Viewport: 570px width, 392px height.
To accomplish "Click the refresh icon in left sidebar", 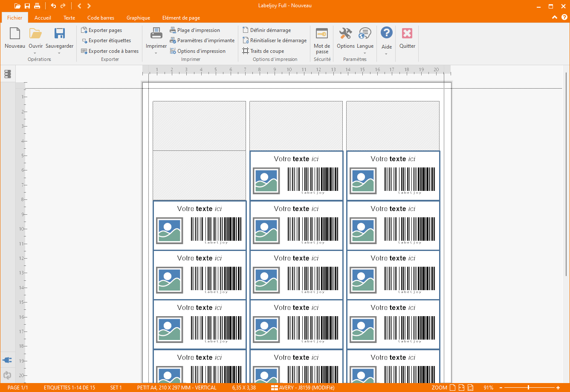I will point(7,375).
